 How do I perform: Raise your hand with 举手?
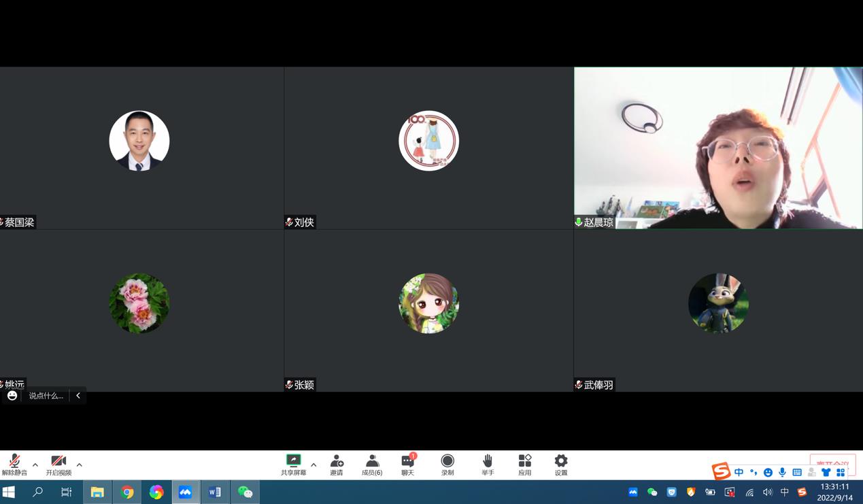[x=488, y=465]
